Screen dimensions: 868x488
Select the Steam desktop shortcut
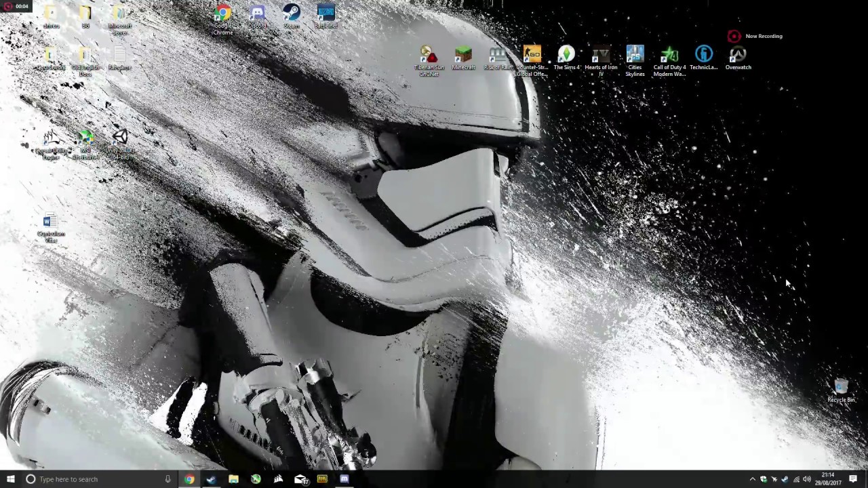pos(292,17)
